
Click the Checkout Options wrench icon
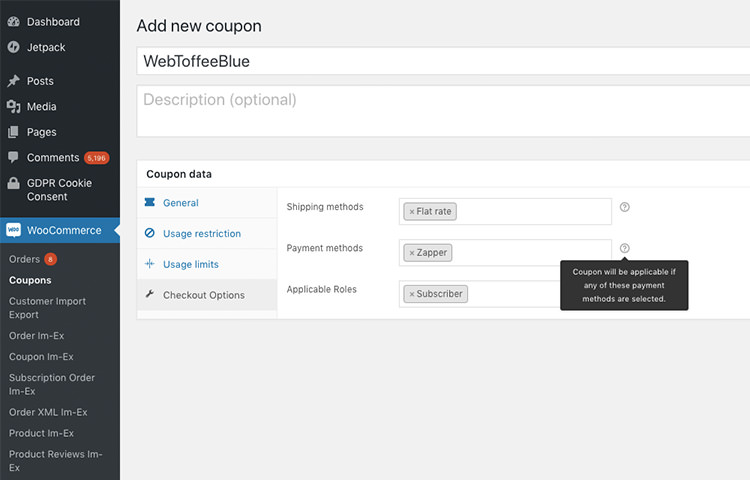click(150, 294)
